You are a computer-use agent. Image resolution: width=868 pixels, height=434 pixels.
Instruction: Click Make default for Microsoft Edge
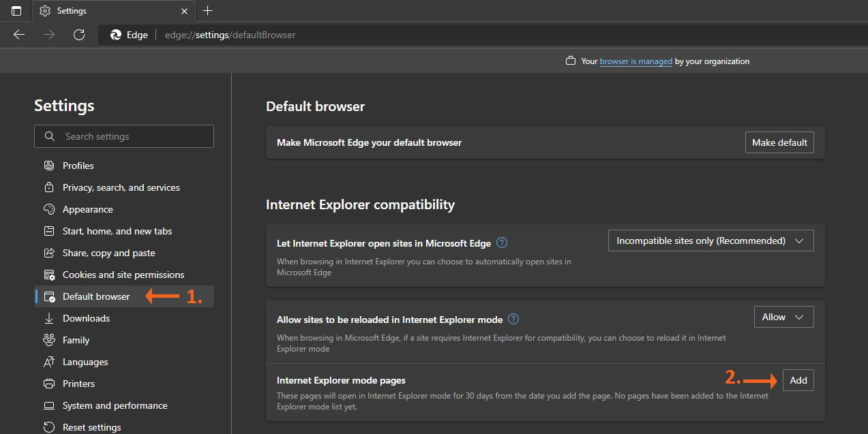779,142
